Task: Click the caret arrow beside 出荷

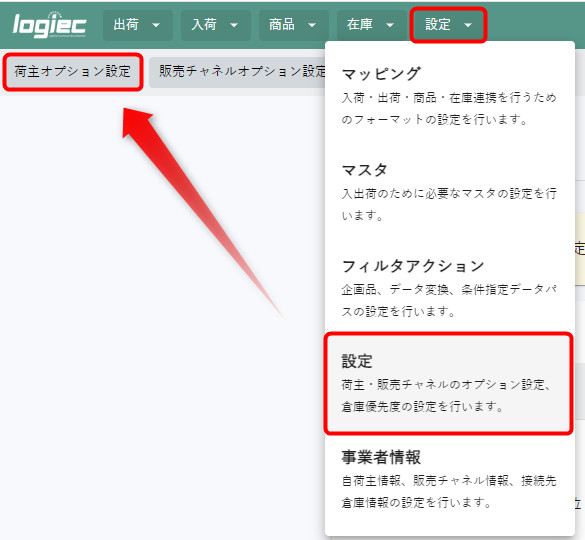Action: (156, 25)
